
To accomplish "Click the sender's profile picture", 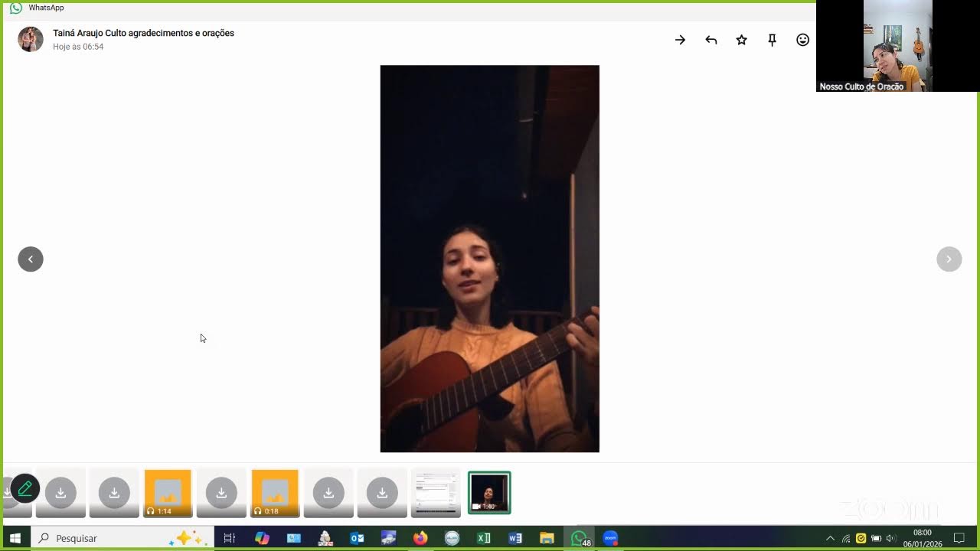I will click(31, 39).
